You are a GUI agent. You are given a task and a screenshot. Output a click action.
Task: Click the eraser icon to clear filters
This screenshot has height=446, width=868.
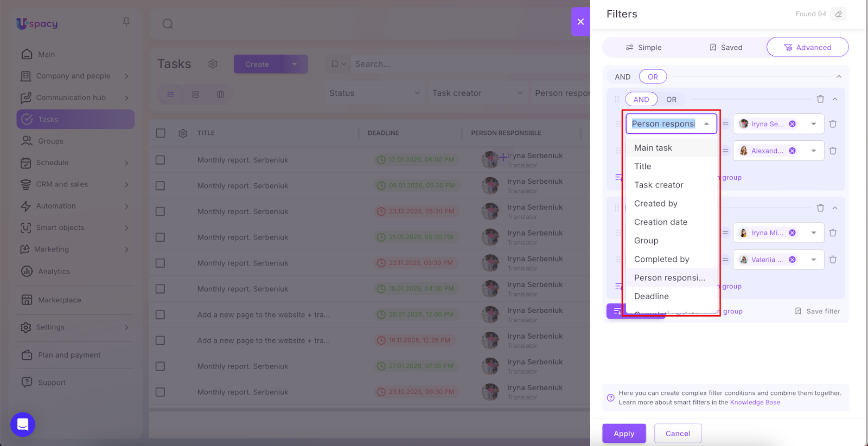[839, 14]
